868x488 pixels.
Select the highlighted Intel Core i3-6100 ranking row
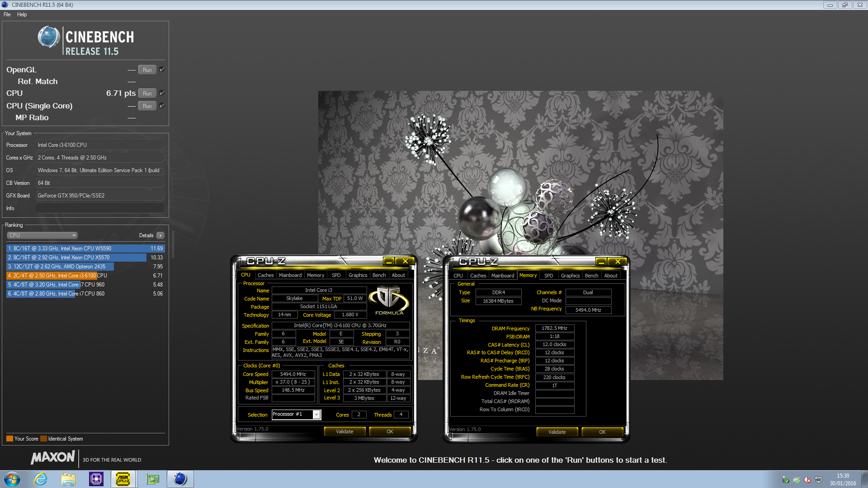click(85, 276)
